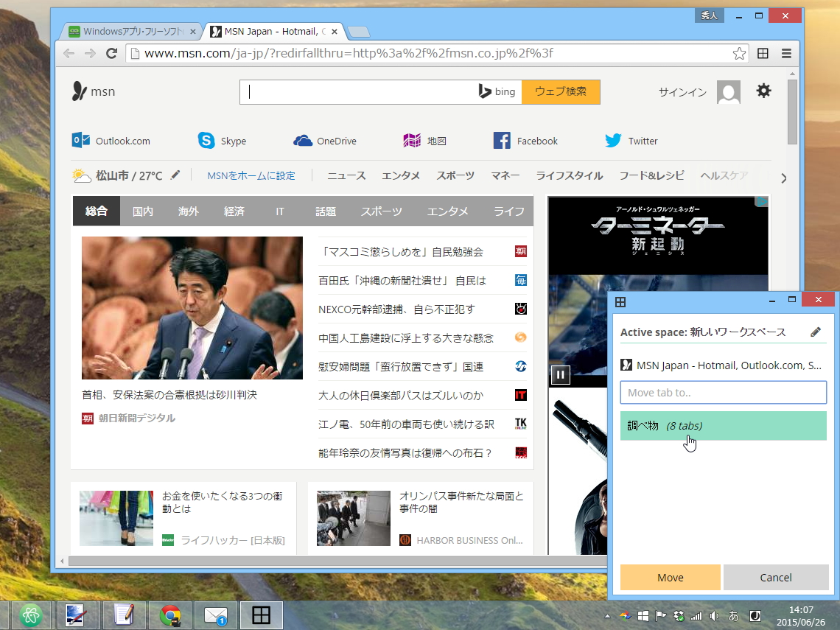
Task: Click the Chrome address bar URL
Action: pyautogui.click(x=349, y=53)
